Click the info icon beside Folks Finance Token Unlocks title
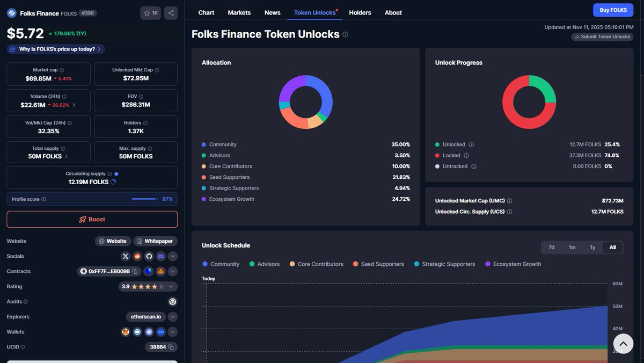 345,34
